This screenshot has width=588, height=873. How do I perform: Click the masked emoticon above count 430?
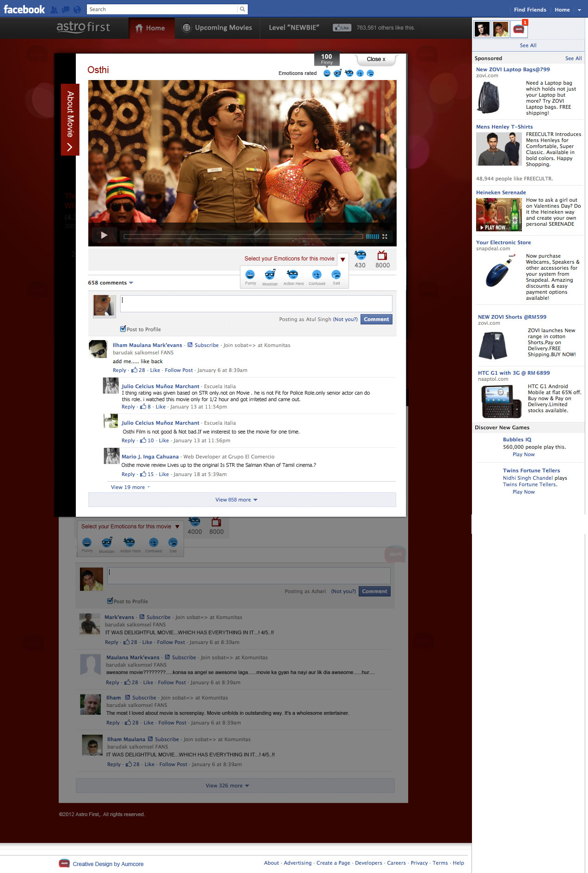click(x=360, y=255)
